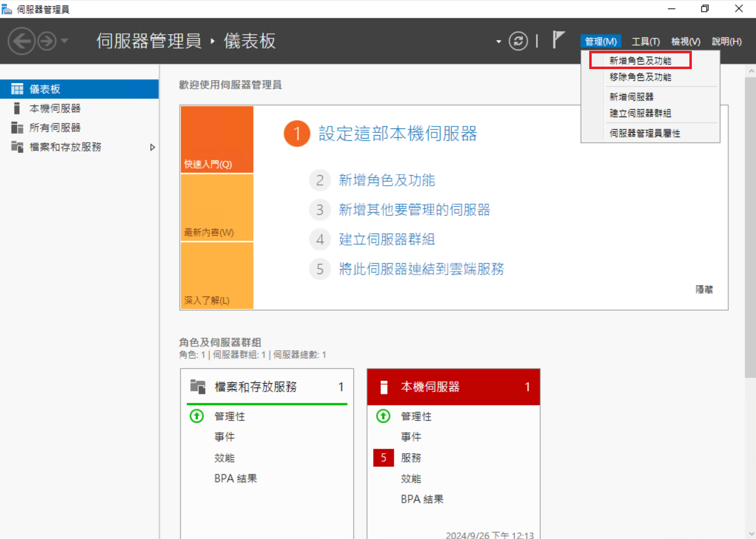The height and width of the screenshot is (539, 756).
Task: Select 所有伺服器 in the sidebar
Action: click(x=79, y=127)
